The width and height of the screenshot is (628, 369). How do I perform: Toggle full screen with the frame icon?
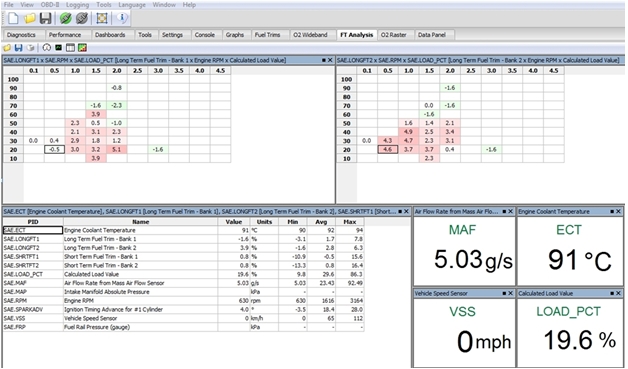point(102,18)
